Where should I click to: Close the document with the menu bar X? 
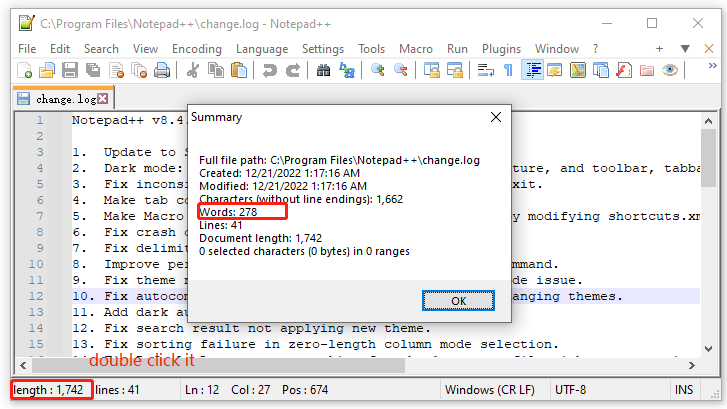tap(708, 49)
